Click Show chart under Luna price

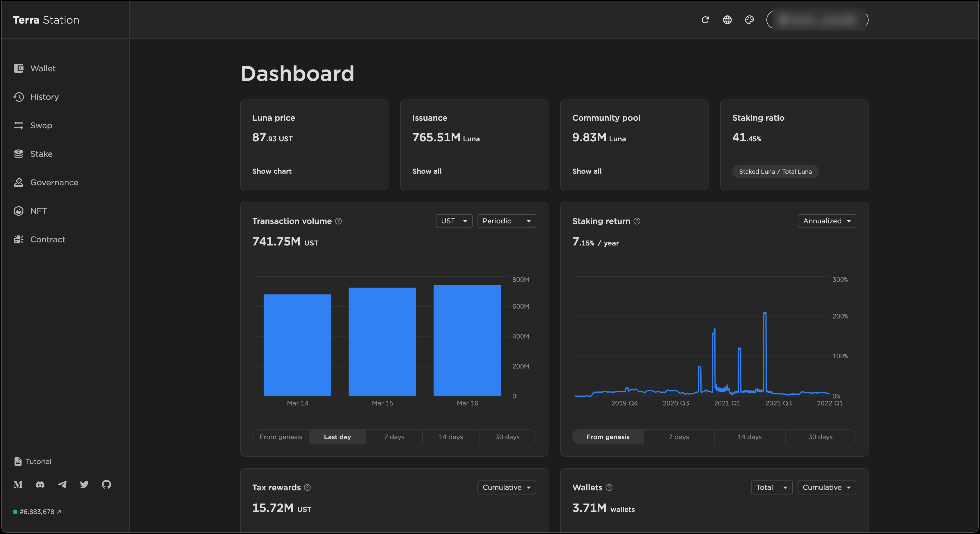pos(272,171)
